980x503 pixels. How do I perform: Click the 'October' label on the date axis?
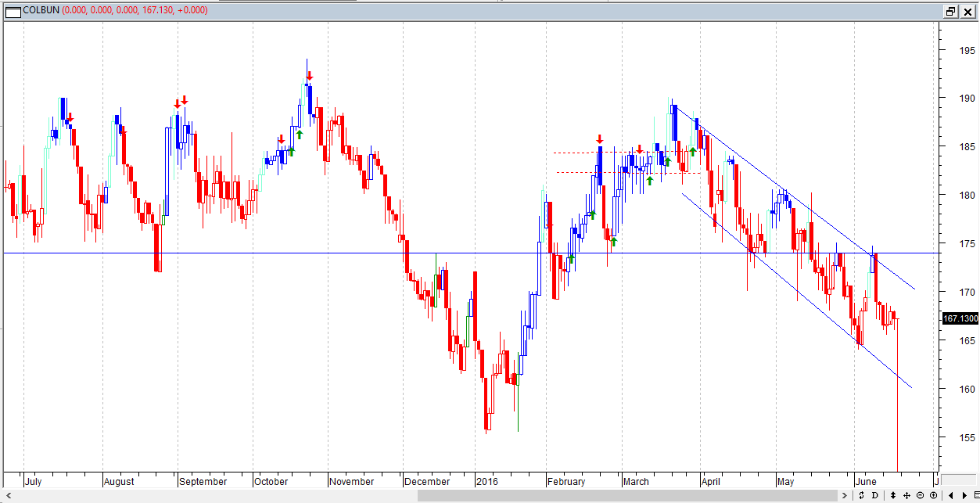pos(271,481)
